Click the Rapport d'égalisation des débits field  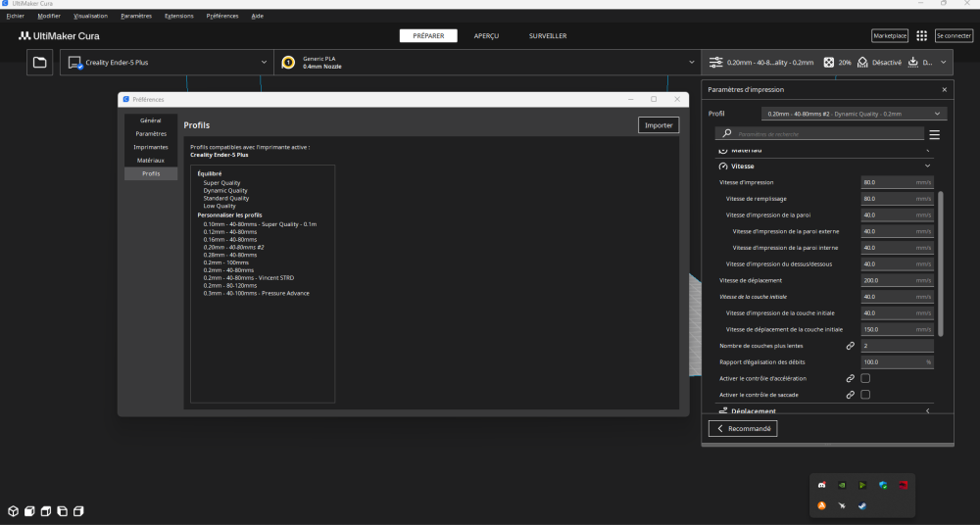897,361
